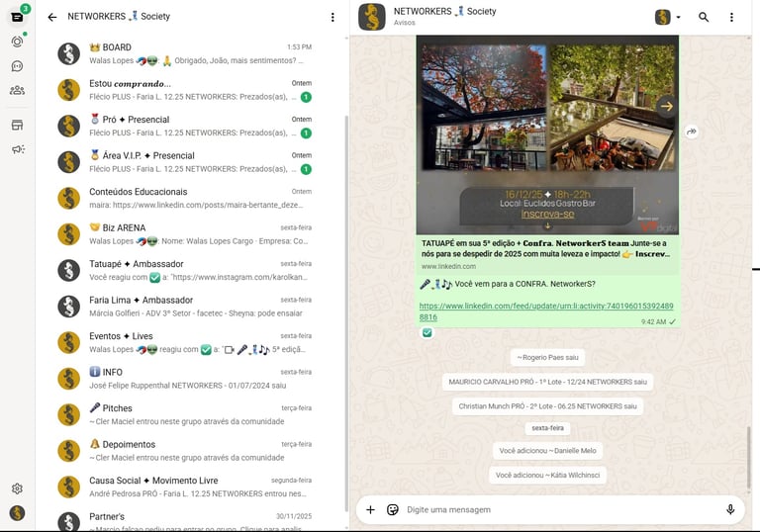760x532 pixels.
Task: Open the LinkedIn activity link in message
Action: click(x=546, y=311)
